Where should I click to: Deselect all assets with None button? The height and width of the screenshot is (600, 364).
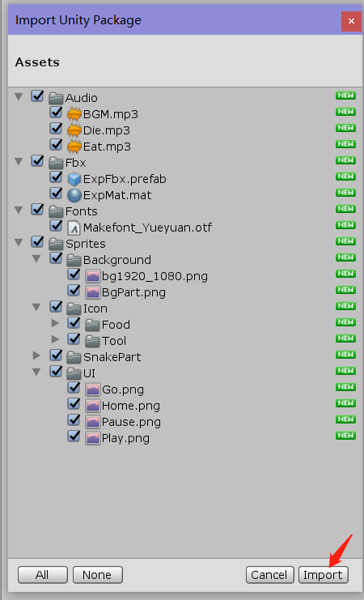(98, 575)
